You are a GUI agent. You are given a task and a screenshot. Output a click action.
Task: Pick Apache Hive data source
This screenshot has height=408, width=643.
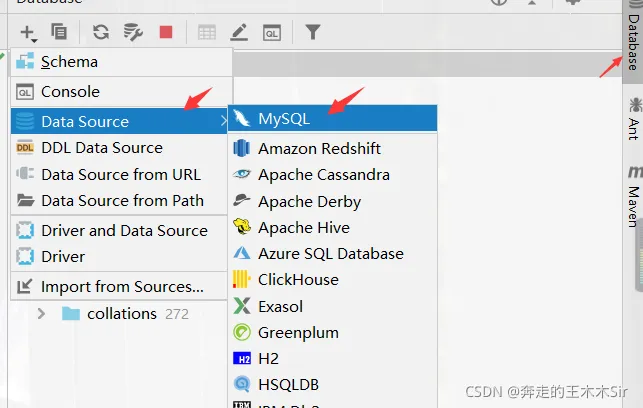tap(333, 228)
